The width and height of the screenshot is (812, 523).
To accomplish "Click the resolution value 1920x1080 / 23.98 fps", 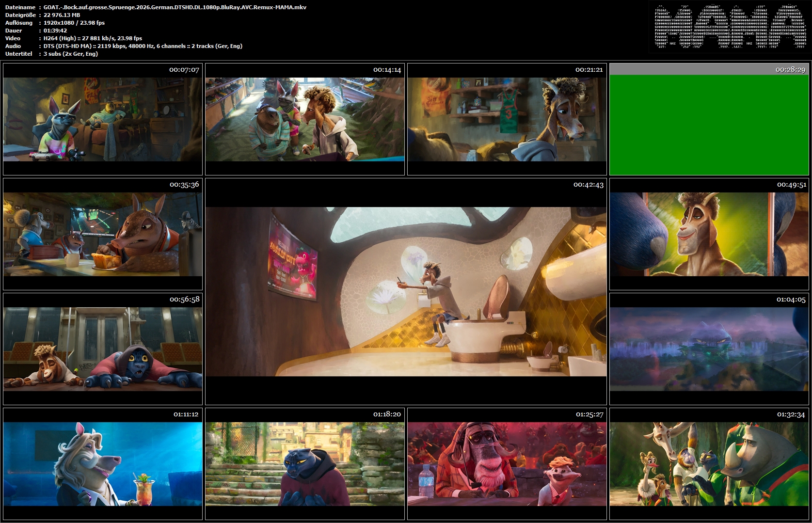I will 74,23.
